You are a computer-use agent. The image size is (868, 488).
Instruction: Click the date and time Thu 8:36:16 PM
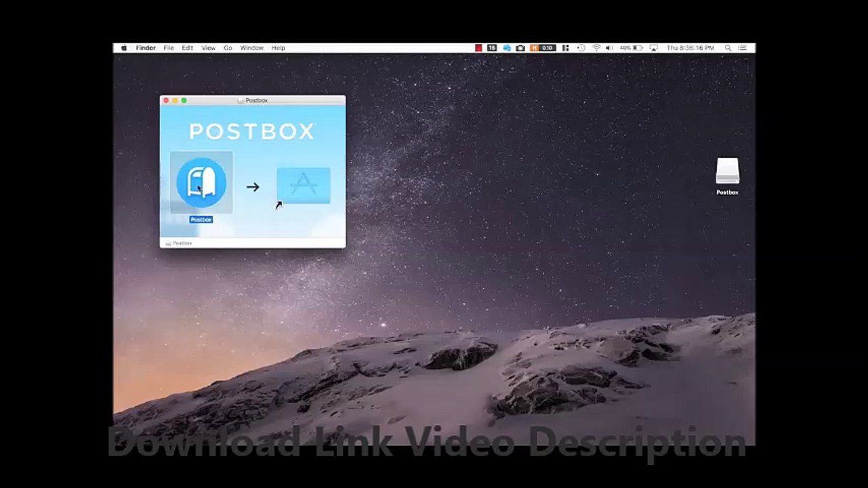tap(690, 48)
